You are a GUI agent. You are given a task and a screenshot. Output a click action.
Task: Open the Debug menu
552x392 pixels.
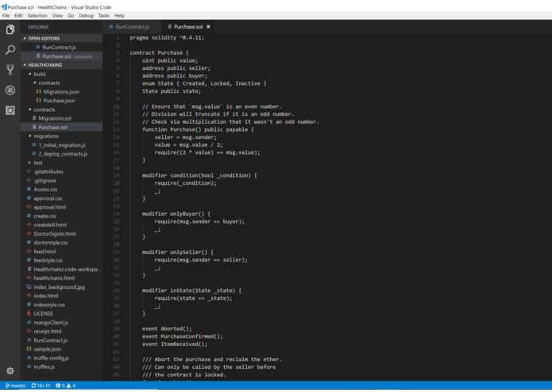(86, 15)
